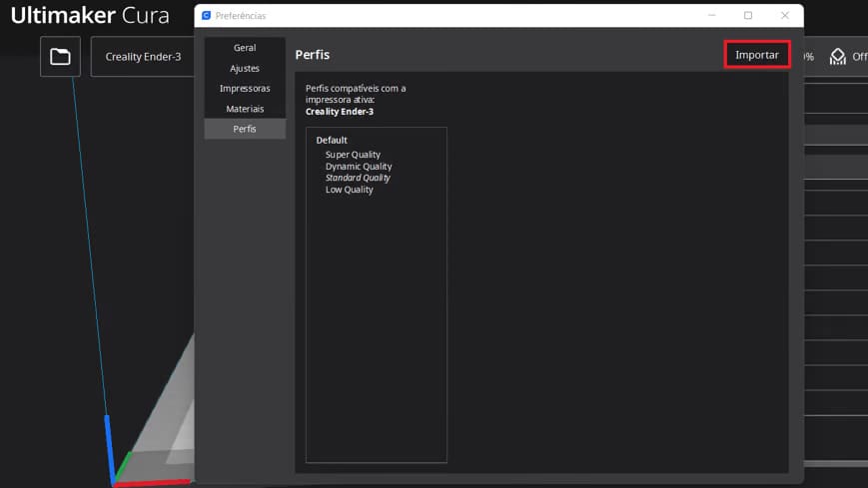Minimize the Preferências window
Image resolution: width=868 pixels, height=488 pixels.
point(712,16)
